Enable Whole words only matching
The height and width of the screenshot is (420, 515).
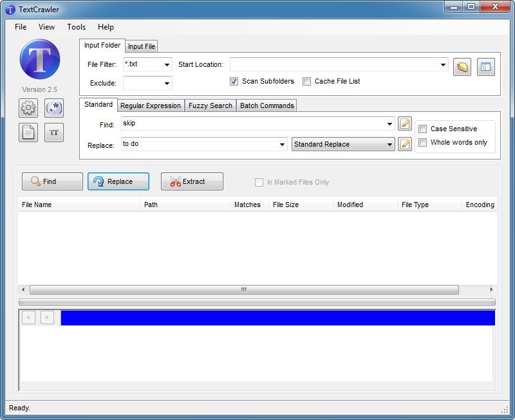tap(423, 142)
